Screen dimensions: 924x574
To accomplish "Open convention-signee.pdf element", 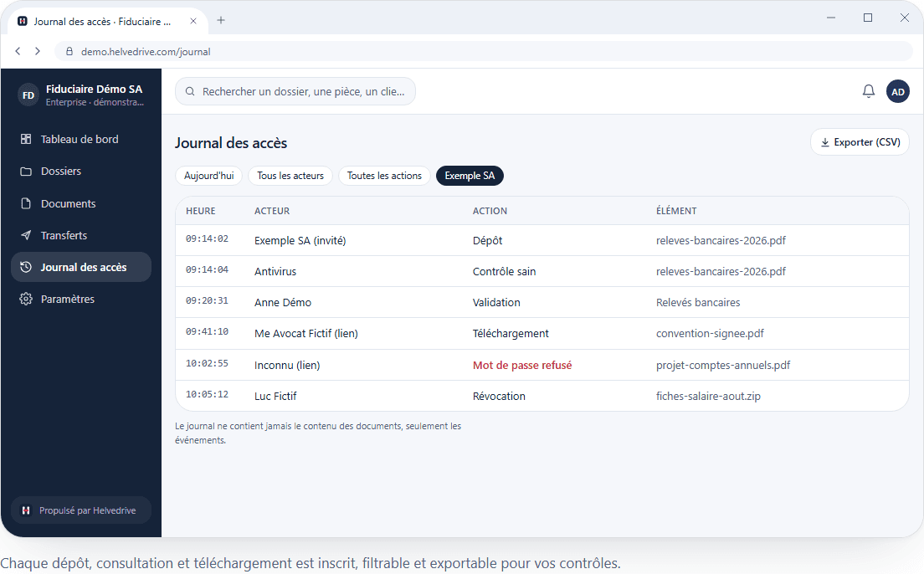I will point(710,334).
